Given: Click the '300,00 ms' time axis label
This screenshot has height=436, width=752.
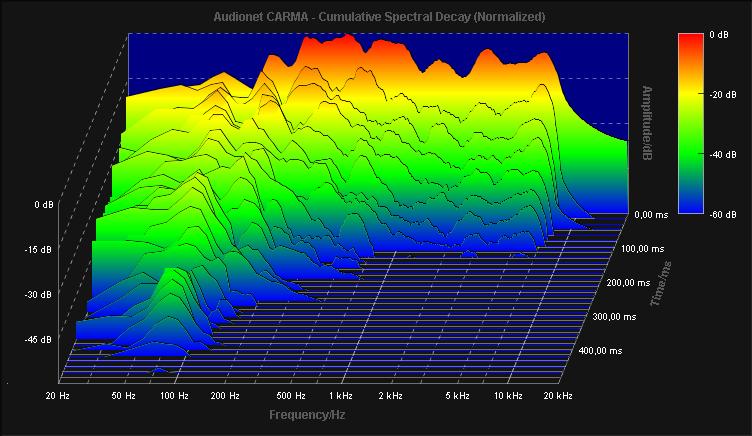Looking at the screenshot, I should point(614,317).
